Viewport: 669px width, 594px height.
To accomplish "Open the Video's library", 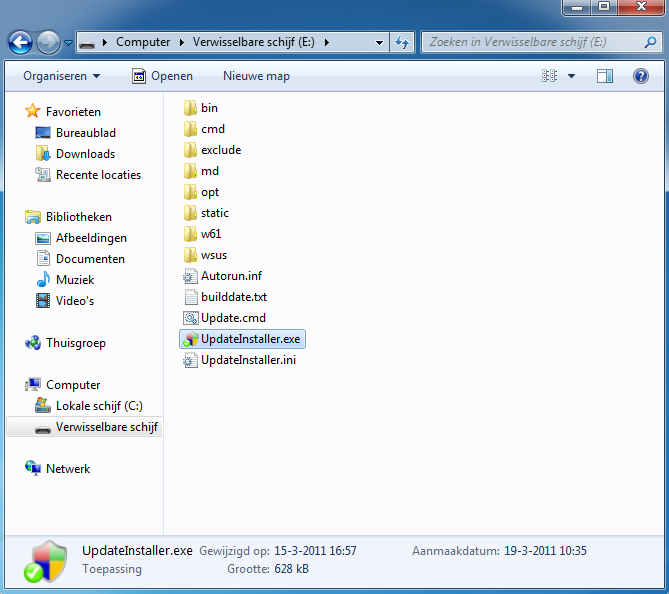I will pos(65,300).
